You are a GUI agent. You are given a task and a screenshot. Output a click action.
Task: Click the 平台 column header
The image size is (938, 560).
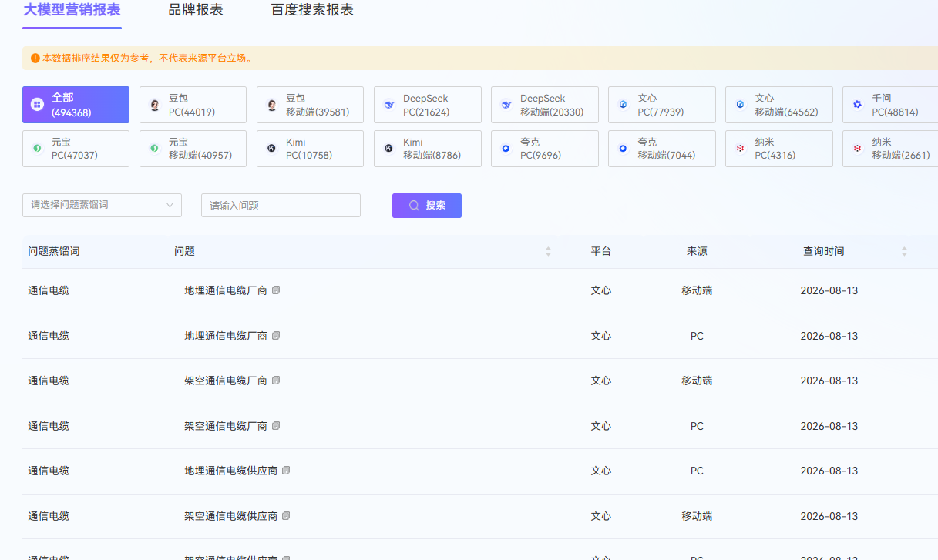pyautogui.click(x=601, y=251)
